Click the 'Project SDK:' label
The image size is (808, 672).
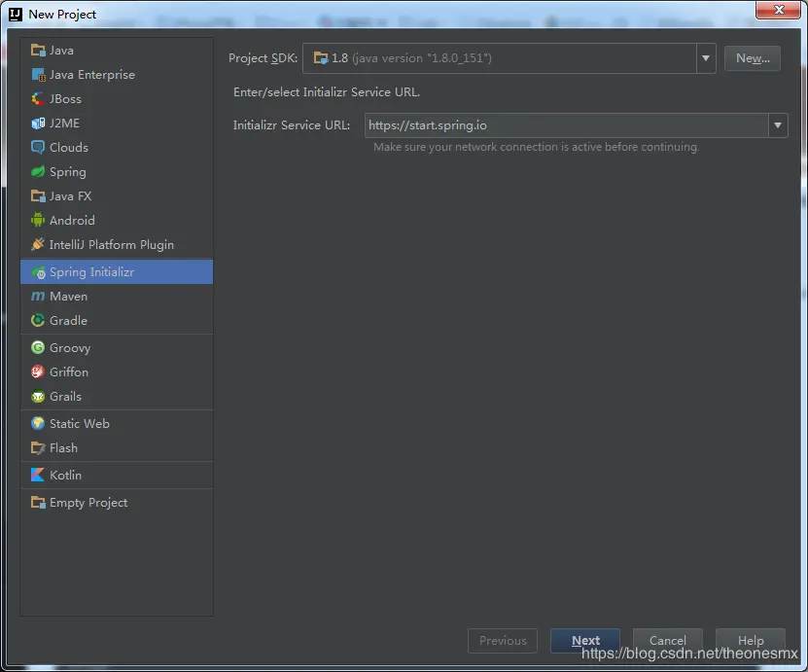pyautogui.click(x=263, y=58)
